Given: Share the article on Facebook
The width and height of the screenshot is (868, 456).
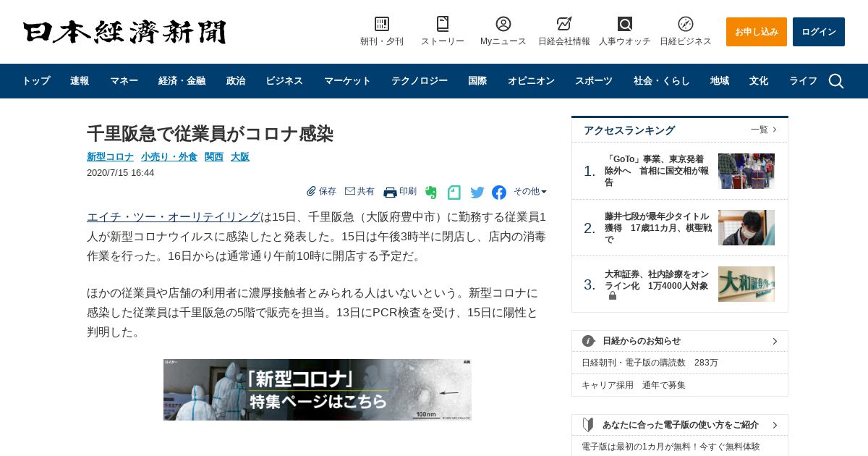Looking at the screenshot, I should pos(499,193).
